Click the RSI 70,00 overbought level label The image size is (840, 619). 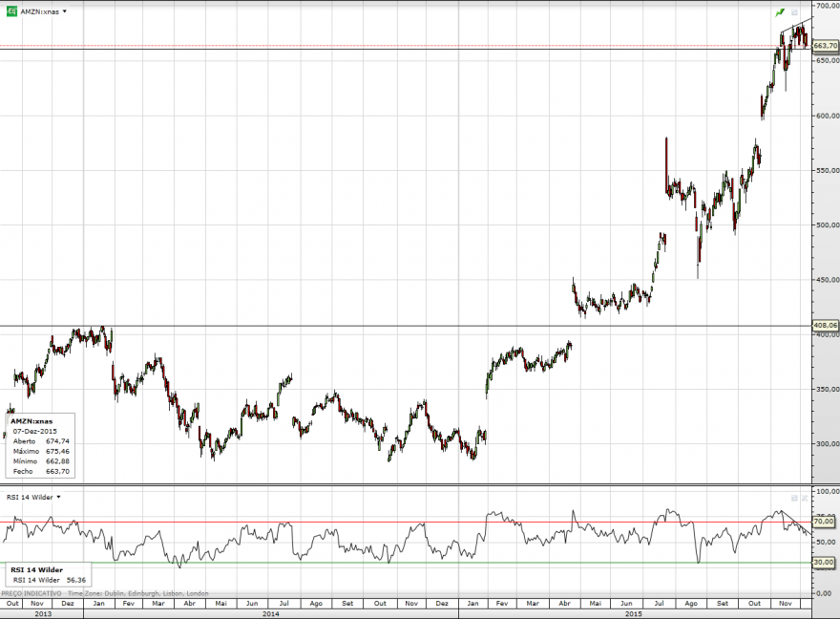click(824, 521)
